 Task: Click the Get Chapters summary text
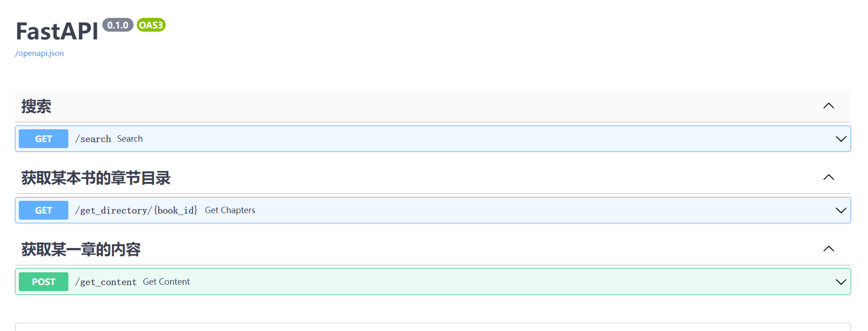[x=230, y=210]
